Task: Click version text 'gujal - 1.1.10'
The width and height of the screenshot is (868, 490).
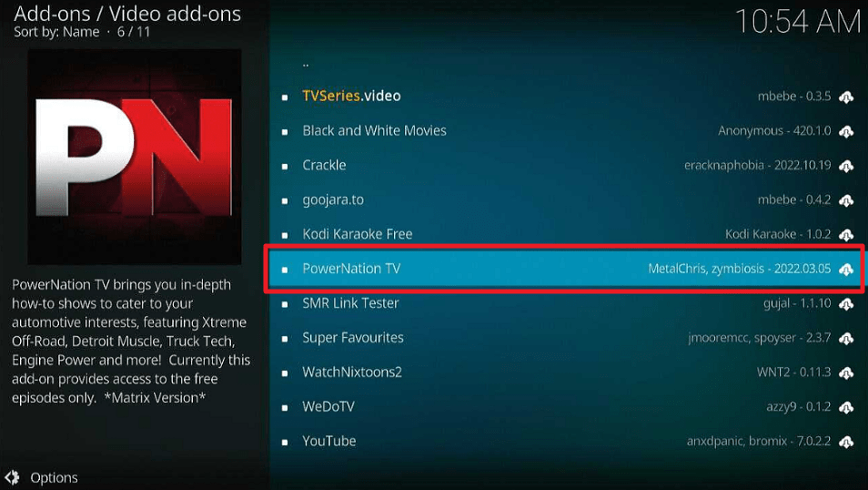Action: [797, 303]
